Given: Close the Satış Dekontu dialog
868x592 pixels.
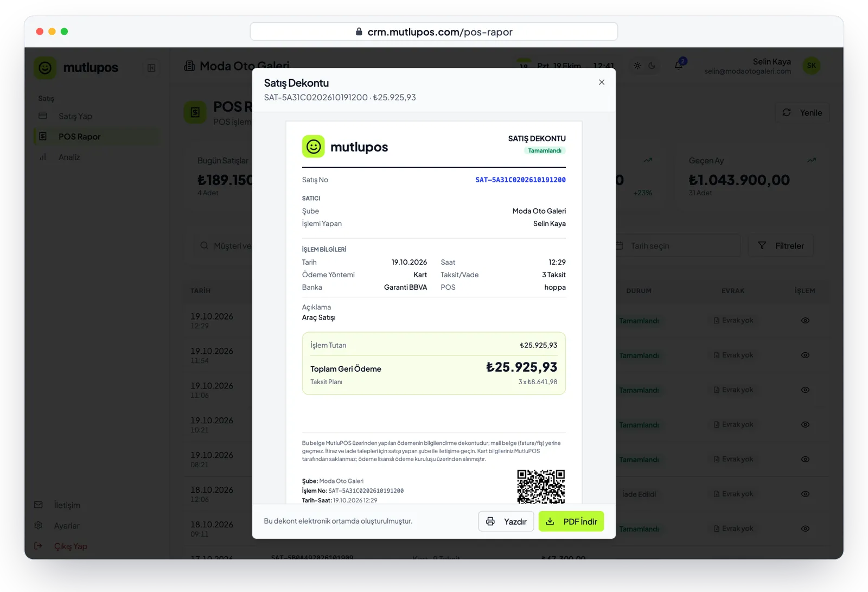Looking at the screenshot, I should point(602,82).
